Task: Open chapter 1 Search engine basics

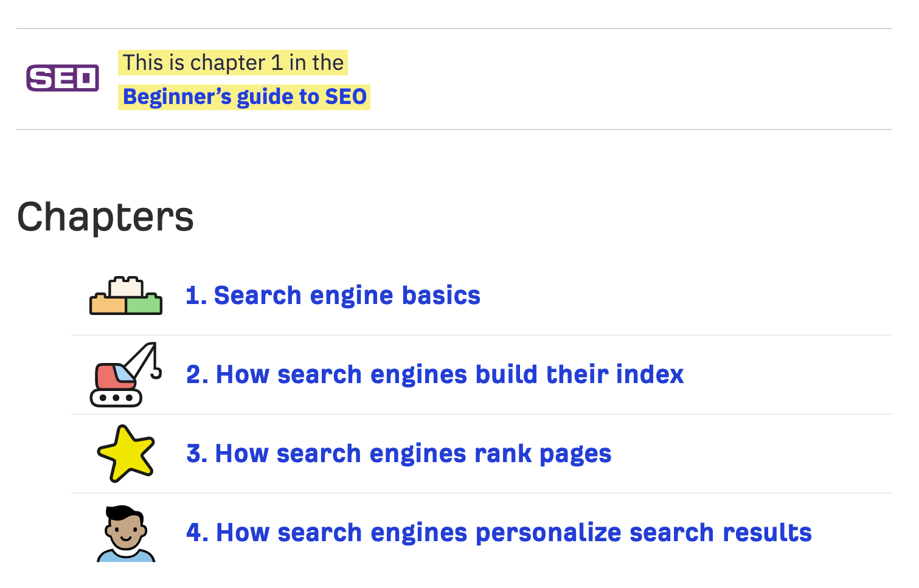Action: (x=333, y=296)
